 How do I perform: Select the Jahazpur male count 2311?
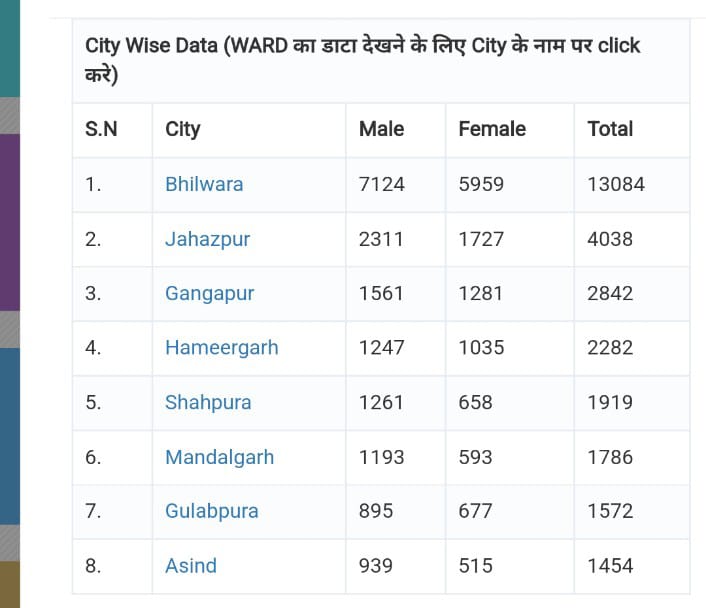381,239
